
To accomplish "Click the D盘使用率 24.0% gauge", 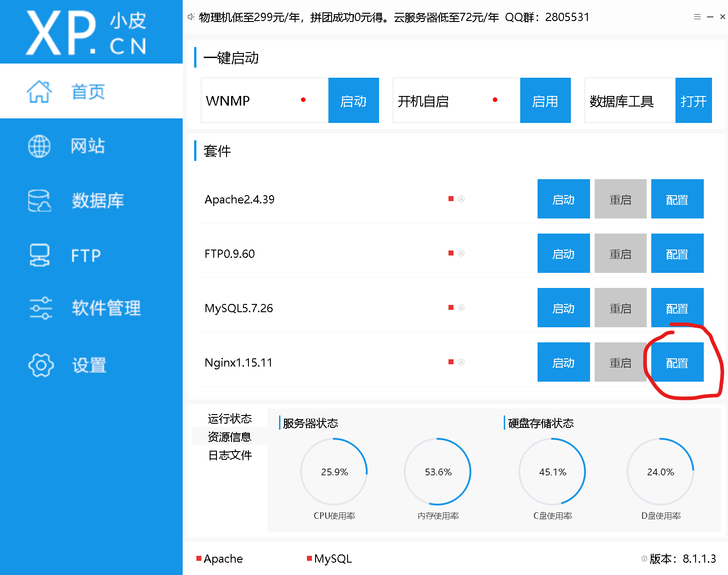I will pos(661,472).
